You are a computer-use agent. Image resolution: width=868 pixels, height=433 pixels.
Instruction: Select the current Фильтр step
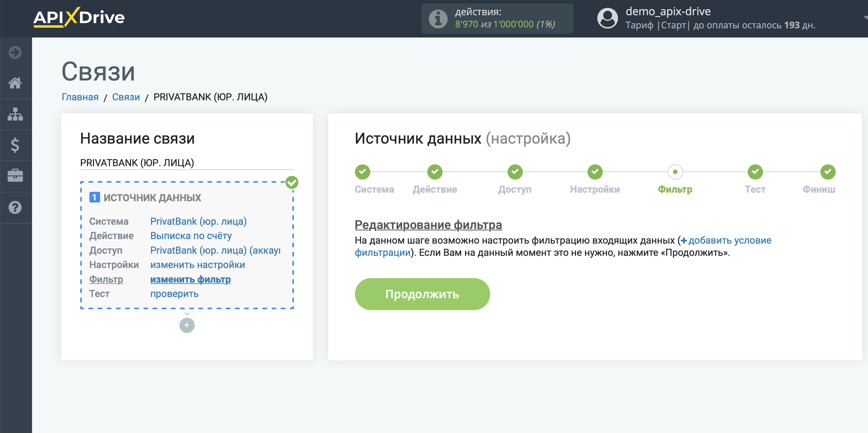pyautogui.click(x=675, y=172)
